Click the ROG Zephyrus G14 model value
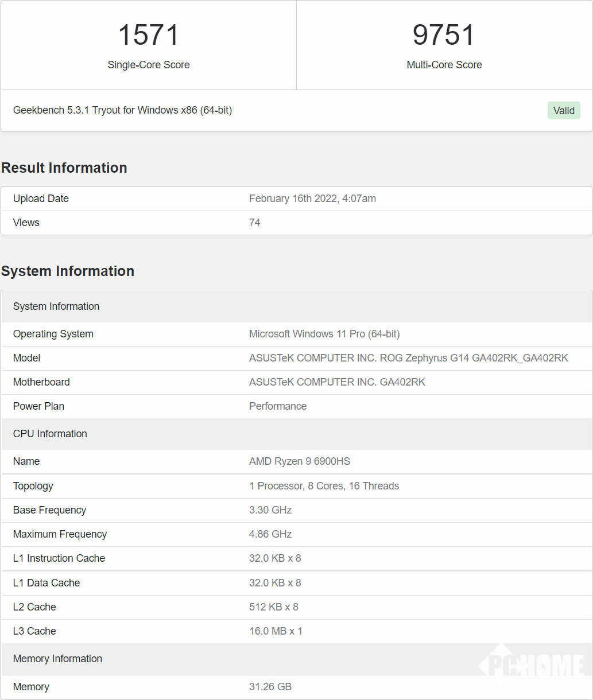 [x=408, y=358]
